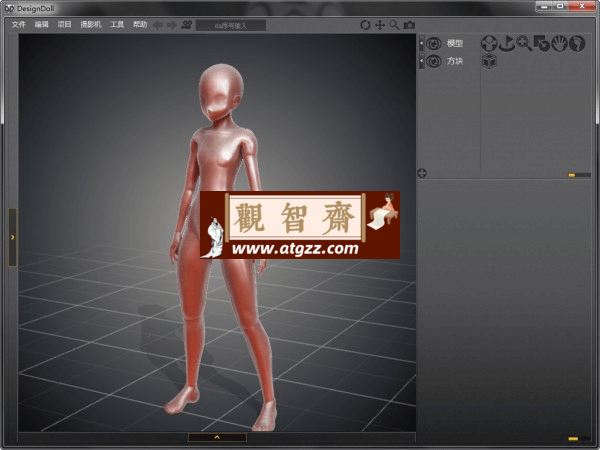This screenshot has height=450, width=600.
Task: Click the scale magnifier icon in model row
Action: point(524,43)
